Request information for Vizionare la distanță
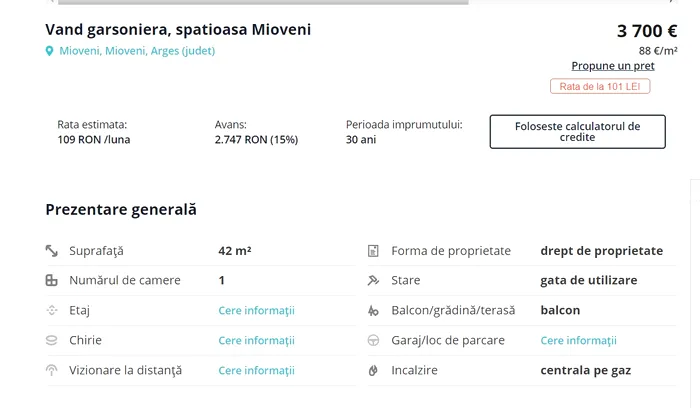The image size is (700, 408). point(256,370)
